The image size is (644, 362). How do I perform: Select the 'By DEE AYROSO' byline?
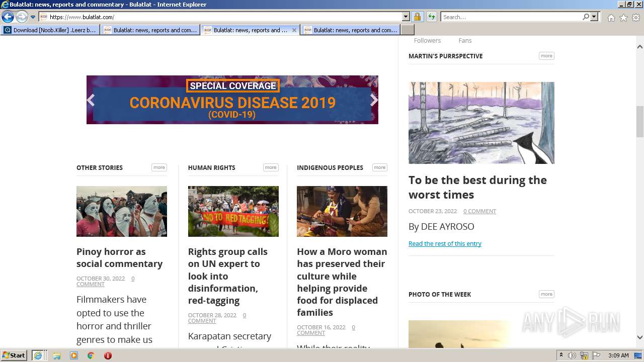click(x=441, y=227)
